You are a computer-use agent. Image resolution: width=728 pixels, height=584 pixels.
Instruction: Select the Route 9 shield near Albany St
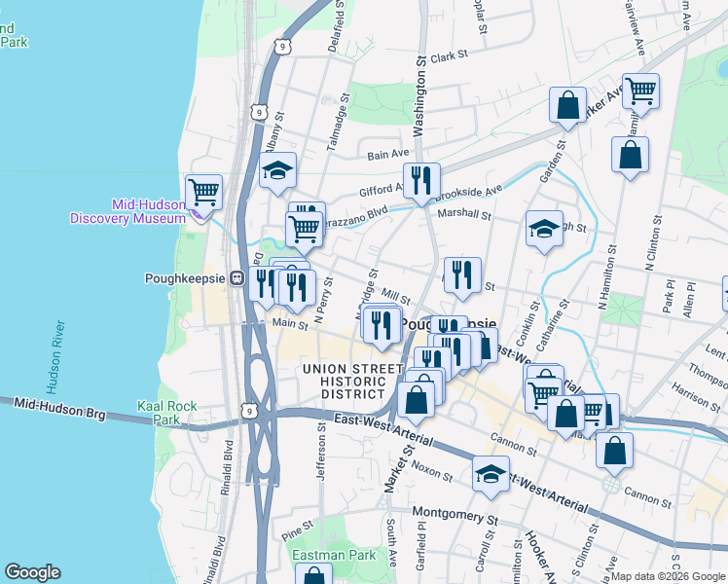point(259,112)
